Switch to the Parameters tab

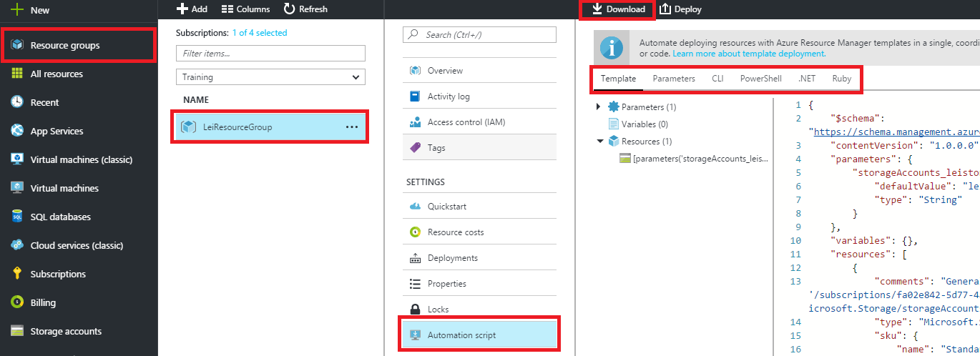click(674, 79)
